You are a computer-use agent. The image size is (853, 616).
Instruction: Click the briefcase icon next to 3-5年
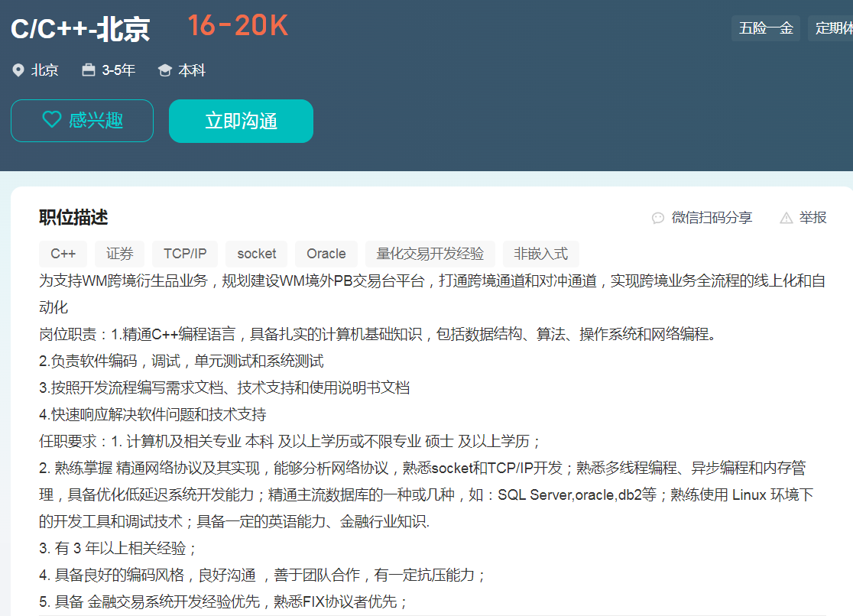tap(89, 70)
